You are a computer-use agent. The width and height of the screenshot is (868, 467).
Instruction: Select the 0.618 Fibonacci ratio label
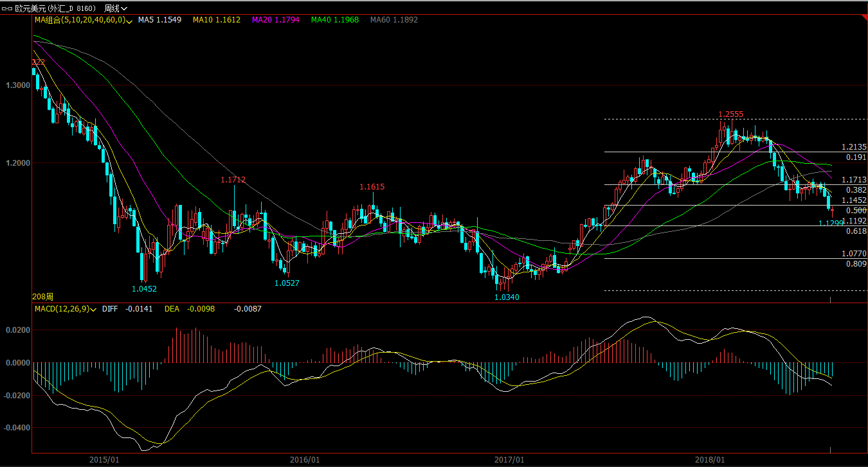tap(856, 231)
